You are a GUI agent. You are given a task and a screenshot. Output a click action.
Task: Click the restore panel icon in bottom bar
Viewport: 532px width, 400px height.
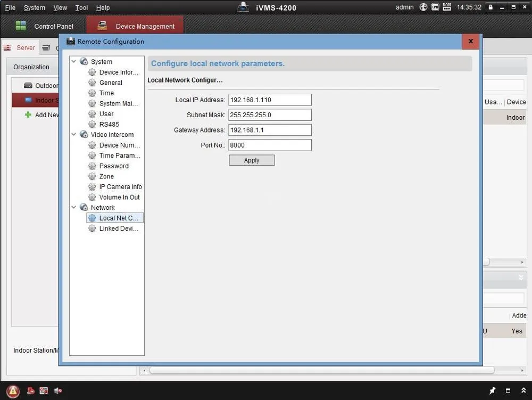(508, 390)
